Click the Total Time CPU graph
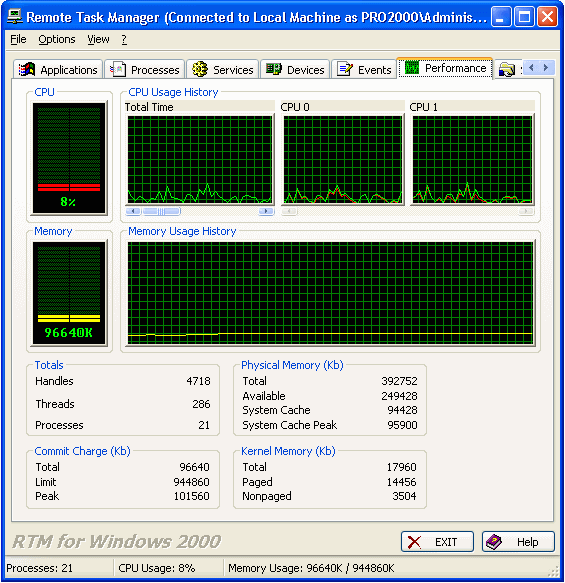Screen dimensions: 565x583 [x=200, y=160]
